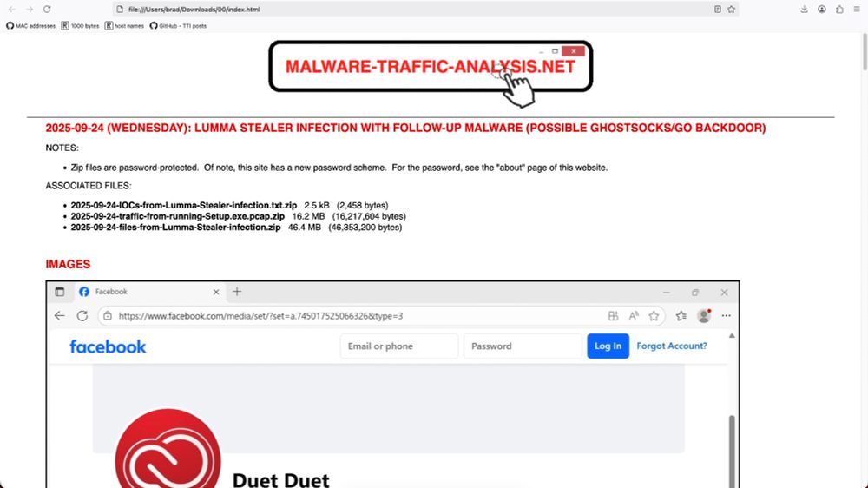Click the red Creative Cloud profile picture
Screen dimensions: 868x488
point(168,449)
